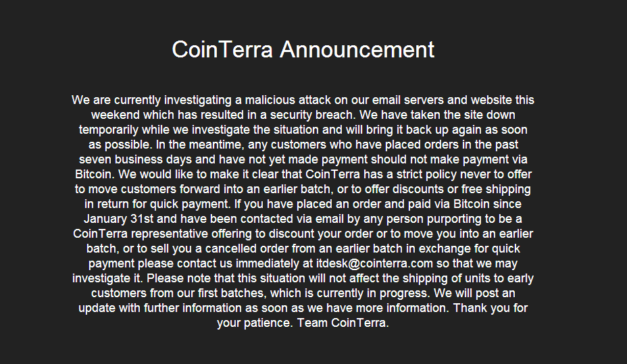
Task: Click the phrase "your patience."
Action: click(255, 323)
